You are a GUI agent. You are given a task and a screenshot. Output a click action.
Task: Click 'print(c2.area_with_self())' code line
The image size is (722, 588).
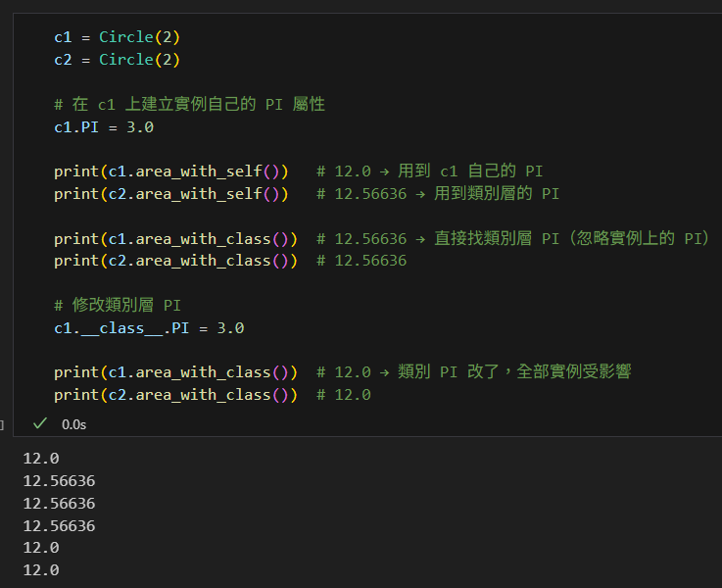click(x=170, y=194)
